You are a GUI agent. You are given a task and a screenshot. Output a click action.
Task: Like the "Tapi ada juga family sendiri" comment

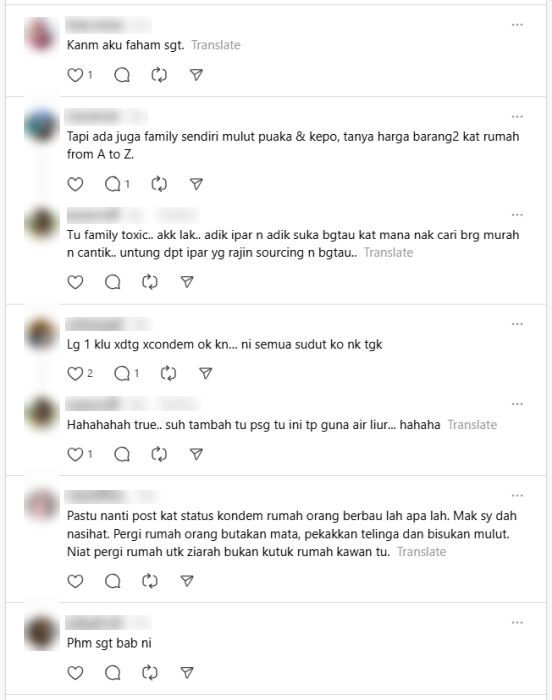point(75,184)
